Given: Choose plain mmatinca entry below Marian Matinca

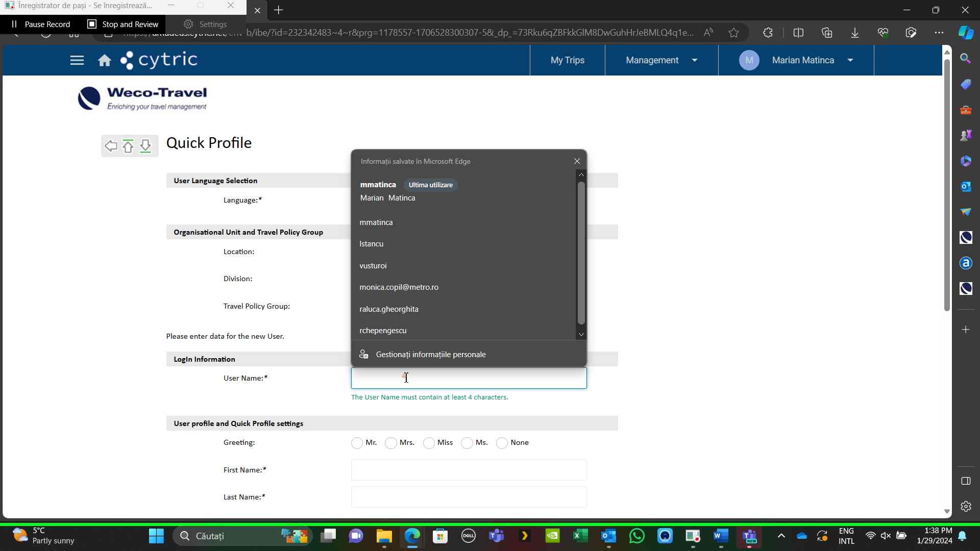Looking at the screenshot, I should tap(463, 222).
